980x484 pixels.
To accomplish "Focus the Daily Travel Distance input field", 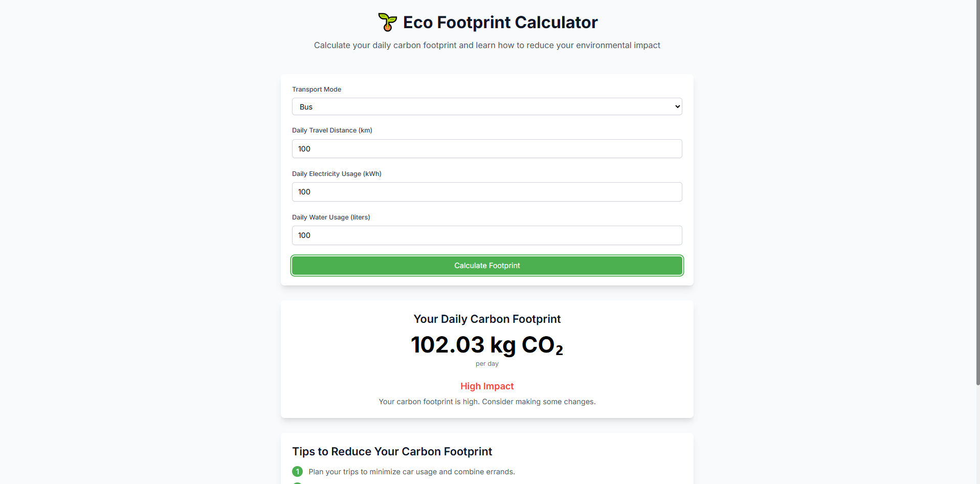I will coord(487,149).
